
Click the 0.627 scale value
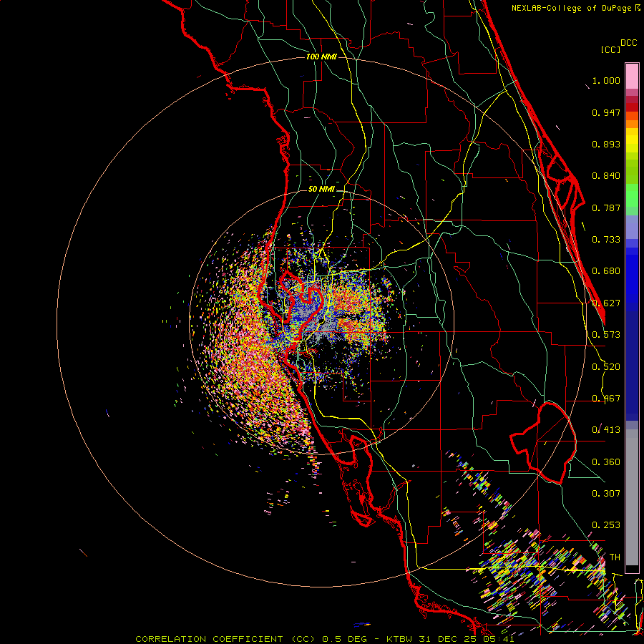[606, 303]
